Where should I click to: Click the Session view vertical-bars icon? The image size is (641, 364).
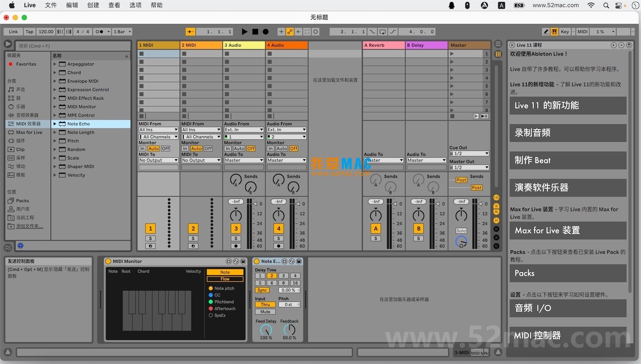click(x=498, y=54)
